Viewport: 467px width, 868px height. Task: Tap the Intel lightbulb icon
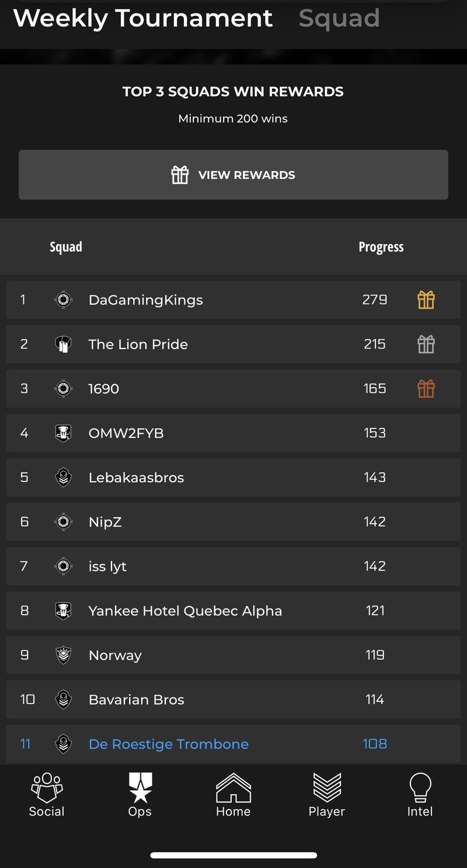point(420,787)
